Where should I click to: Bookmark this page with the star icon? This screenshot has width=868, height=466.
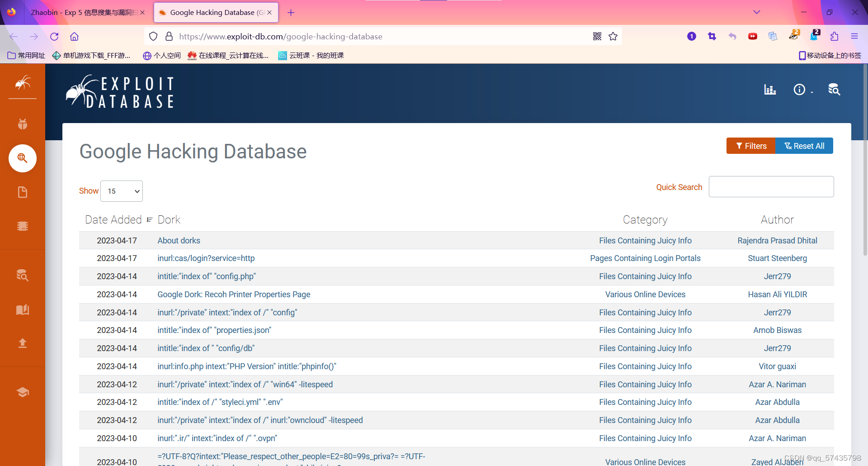pos(613,37)
